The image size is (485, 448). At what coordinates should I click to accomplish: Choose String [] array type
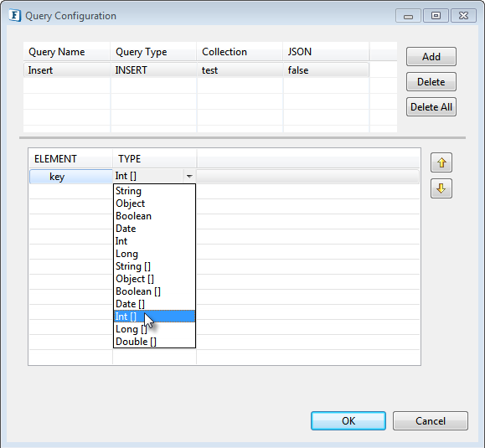tap(133, 266)
